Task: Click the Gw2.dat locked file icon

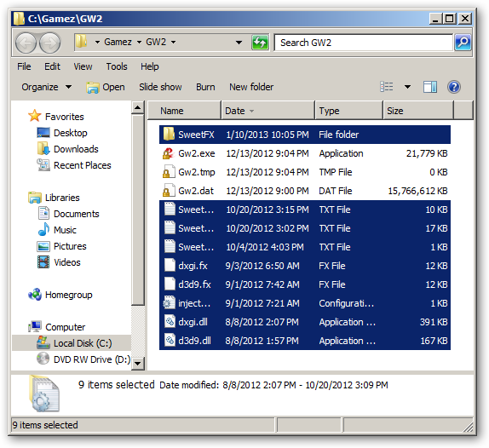Action: (x=169, y=191)
